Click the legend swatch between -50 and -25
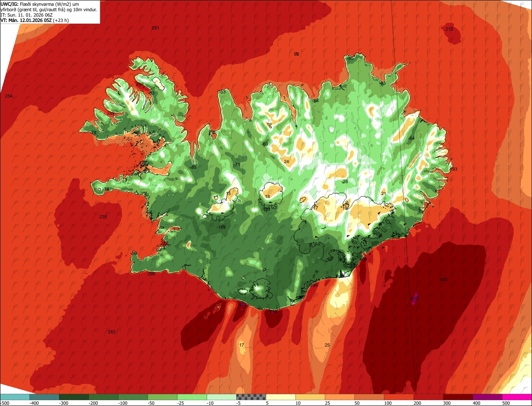Viewport: 532px width, 406px height. point(163,397)
